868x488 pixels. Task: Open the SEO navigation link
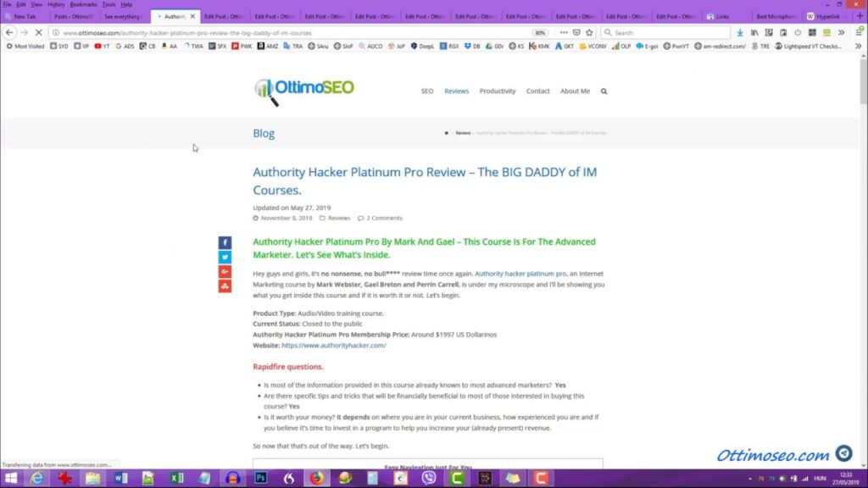pyautogui.click(x=427, y=91)
